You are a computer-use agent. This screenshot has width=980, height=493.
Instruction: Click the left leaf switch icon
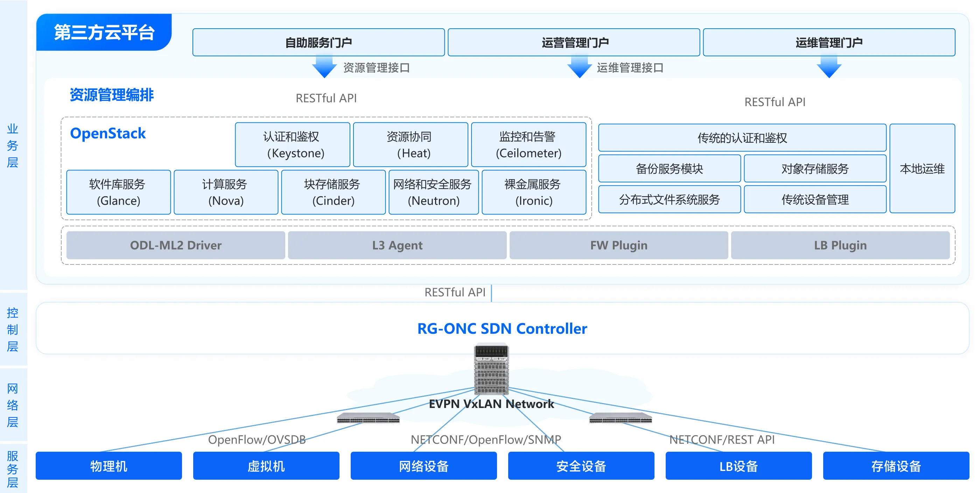368,418
